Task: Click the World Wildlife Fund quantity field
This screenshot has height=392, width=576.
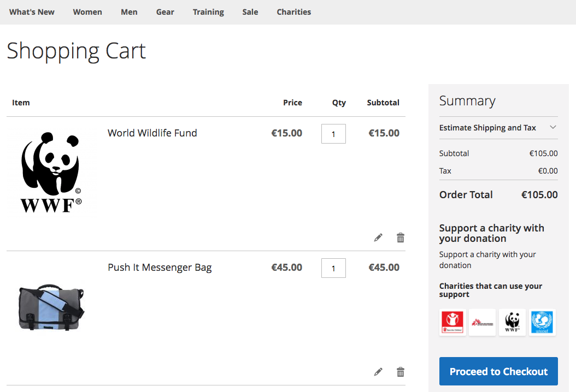Action: (333, 134)
